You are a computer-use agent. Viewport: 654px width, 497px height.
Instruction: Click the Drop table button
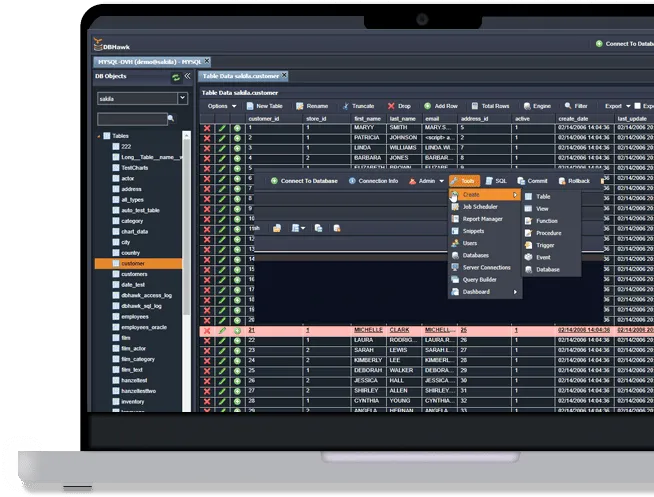pyautogui.click(x=399, y=105)
